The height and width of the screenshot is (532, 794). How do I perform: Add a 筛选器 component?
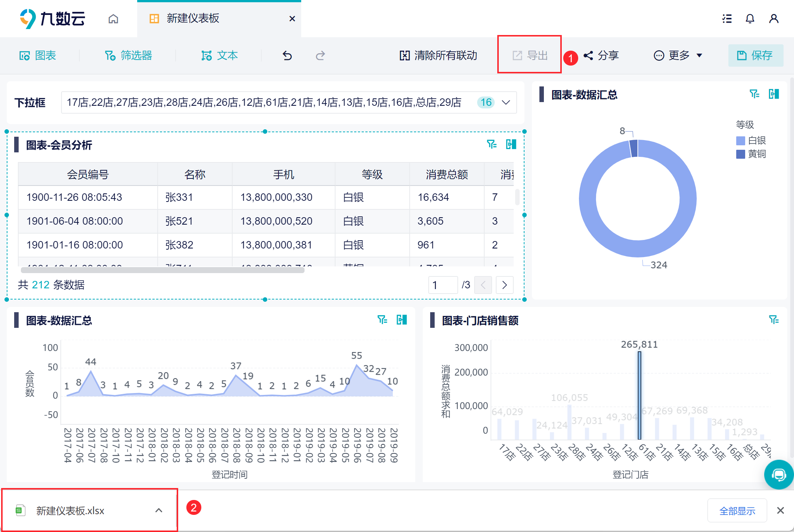click(x=128, y=56)
